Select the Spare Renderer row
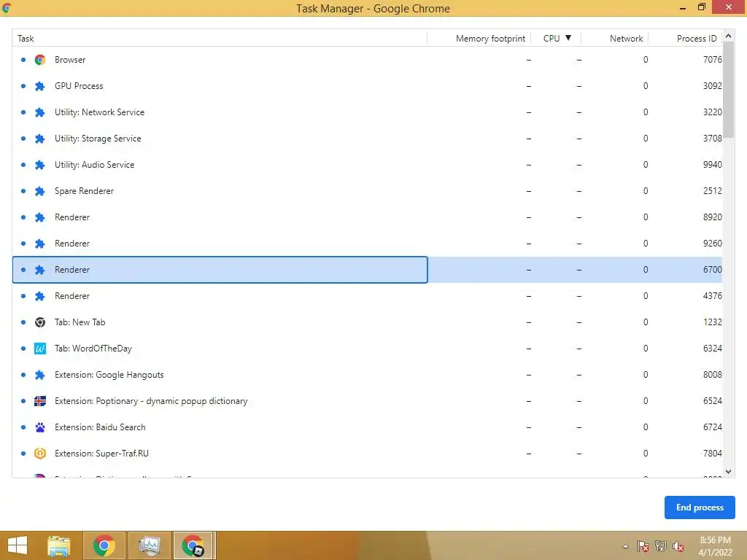The image size is (747, 560). tap(368, 191)
